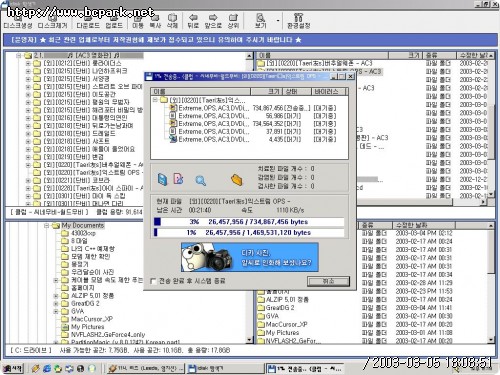Click the 삭제 (delete) toolbar icon
Viewport: 500px width, 375px height.
click(x=172, y=21)
